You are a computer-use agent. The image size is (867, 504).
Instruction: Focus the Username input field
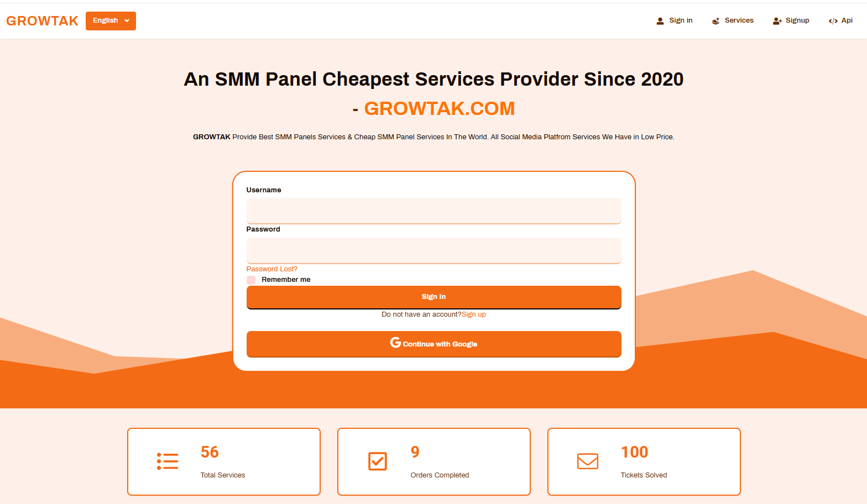pyautogui.click(x=433, y=211)
